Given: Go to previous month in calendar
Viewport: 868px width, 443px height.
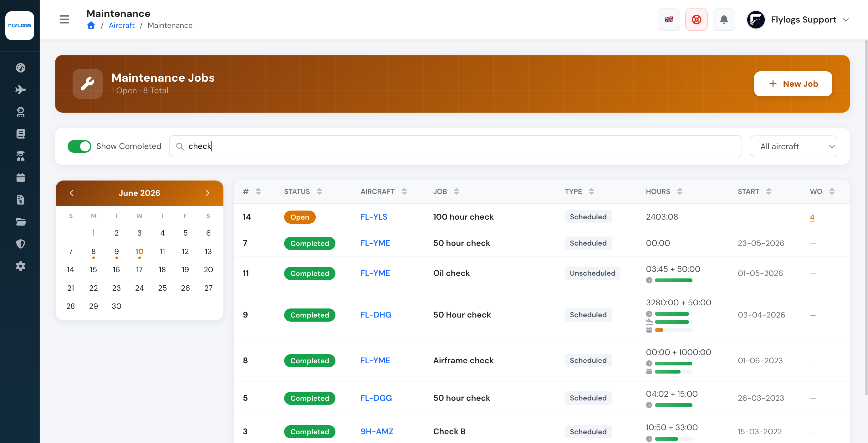Looking at the screenshot, I should pos(71,193).
